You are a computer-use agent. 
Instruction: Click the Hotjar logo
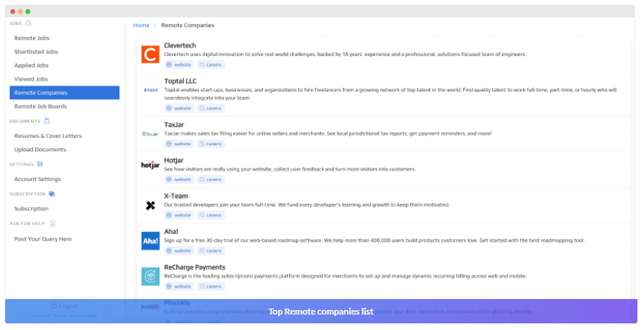pyautogui.click(x=150, y=165)
